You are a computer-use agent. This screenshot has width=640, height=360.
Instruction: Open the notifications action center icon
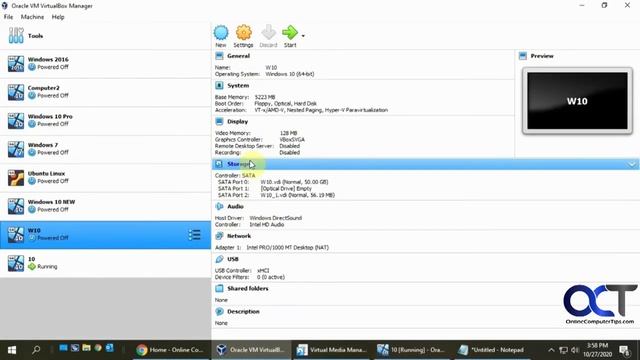[x=624, y=350]
